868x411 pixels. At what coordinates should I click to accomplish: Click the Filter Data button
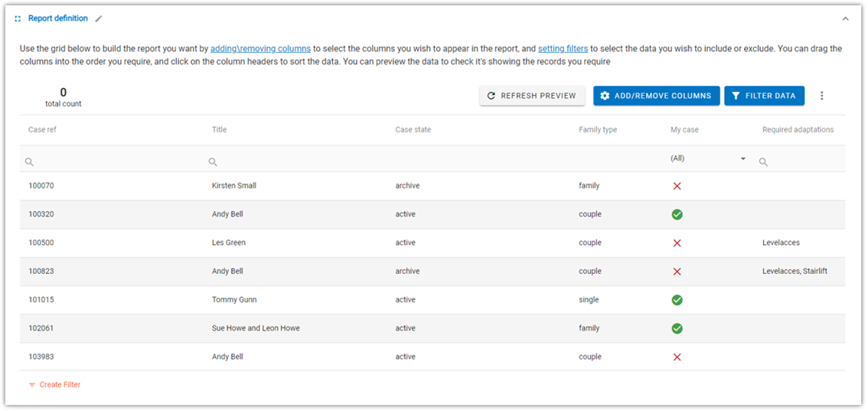click(764, 96)
